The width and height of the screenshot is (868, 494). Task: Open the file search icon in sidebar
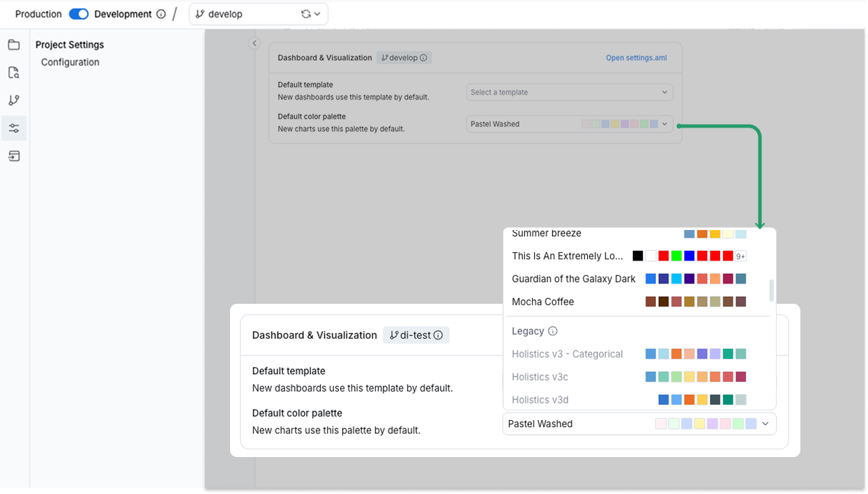(x=14, y=73)
